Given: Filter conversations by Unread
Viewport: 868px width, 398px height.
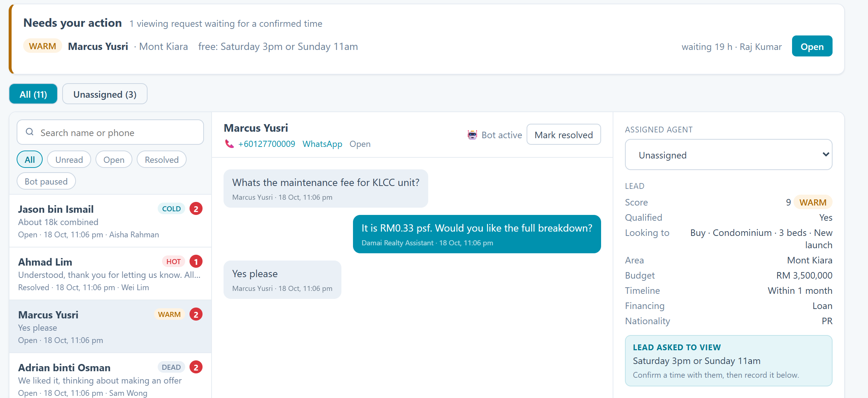Looking at the screenshot, I should coord(69,160).
